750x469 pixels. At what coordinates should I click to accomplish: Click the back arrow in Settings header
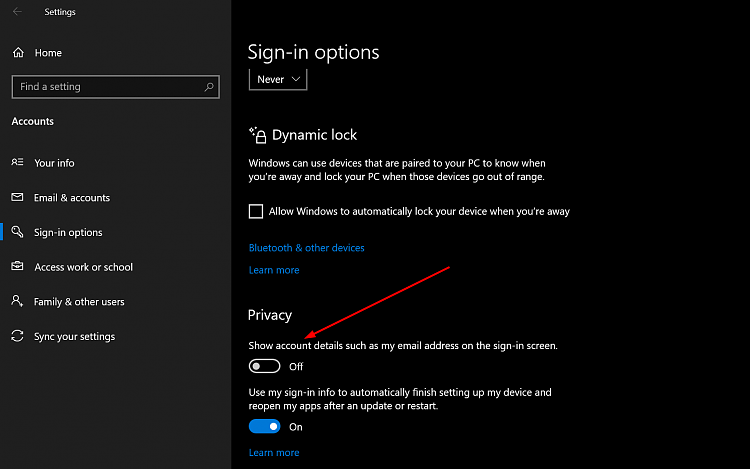pyautogui.click(x=17, y=11)
